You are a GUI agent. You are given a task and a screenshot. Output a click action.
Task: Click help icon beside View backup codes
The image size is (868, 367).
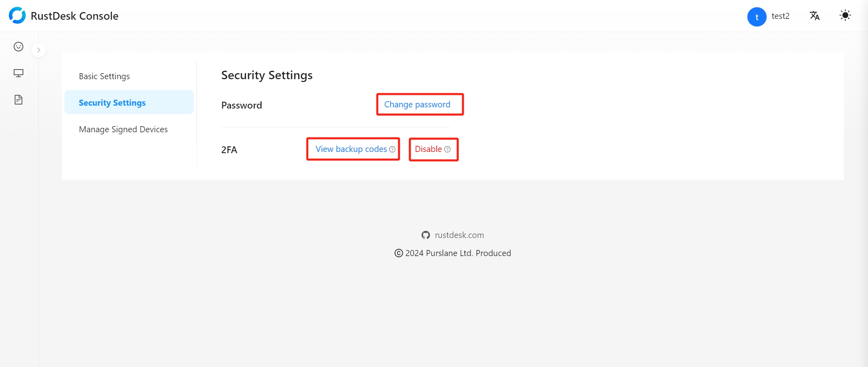pos(393,150)
